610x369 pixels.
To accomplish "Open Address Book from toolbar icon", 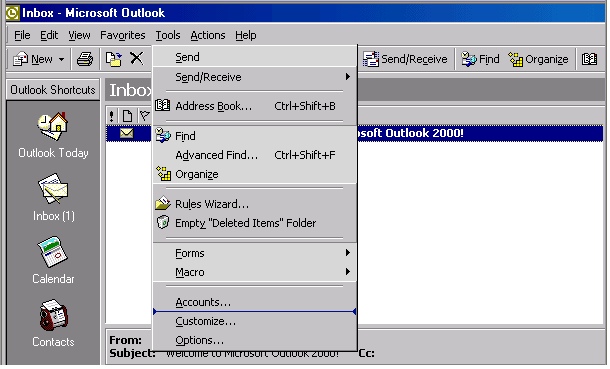I will coord(589,59).
